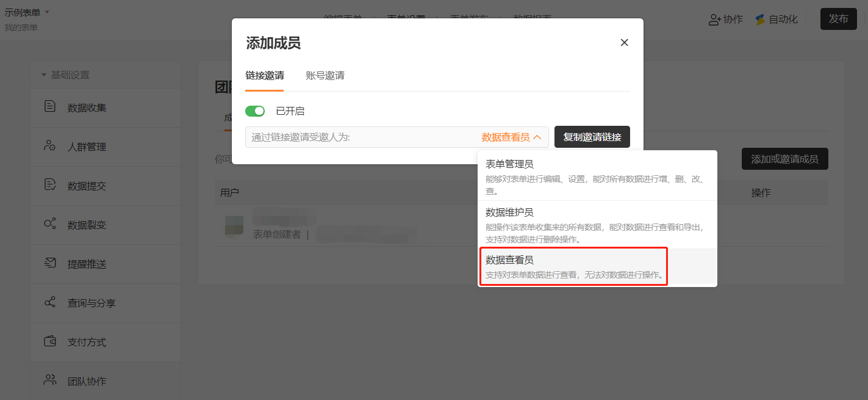Viewport: 868px width, 400px height.
Task: Click the 数据裂变 sidebar icon
Action: (x=50, y=224)
